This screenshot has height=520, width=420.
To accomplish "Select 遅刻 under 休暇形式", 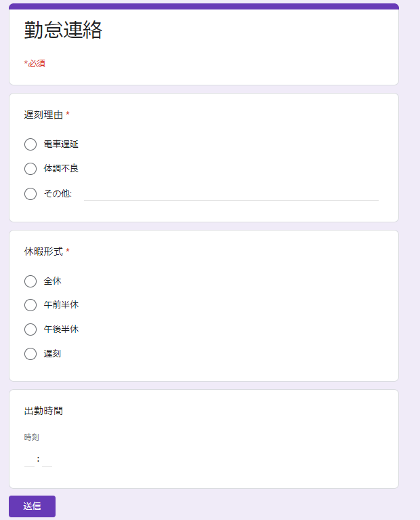I will point(30,354).
